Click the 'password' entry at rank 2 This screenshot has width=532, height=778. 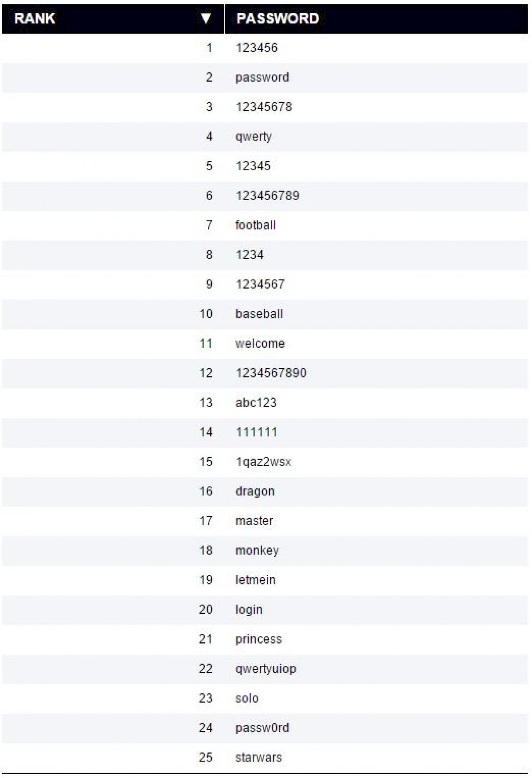pos(262,77)
